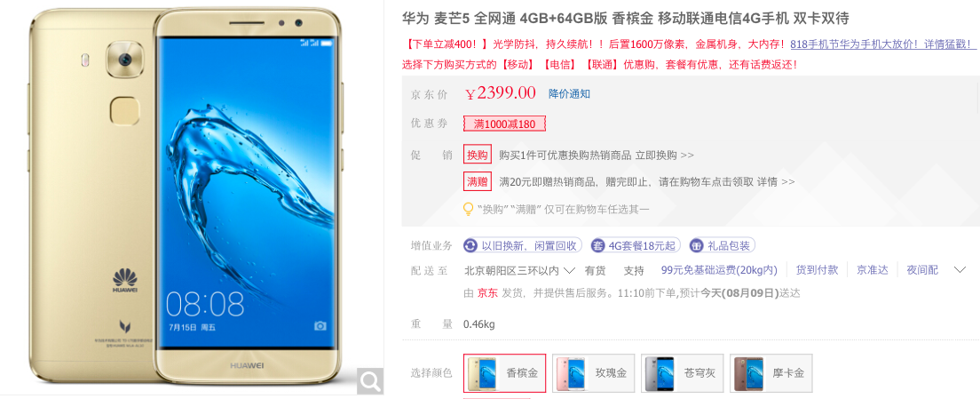The width and height of the screenshot is (980, 399).
Task: Open the 详情 >> gift details link
Action: pyautogui.click(x=776, y=182)
